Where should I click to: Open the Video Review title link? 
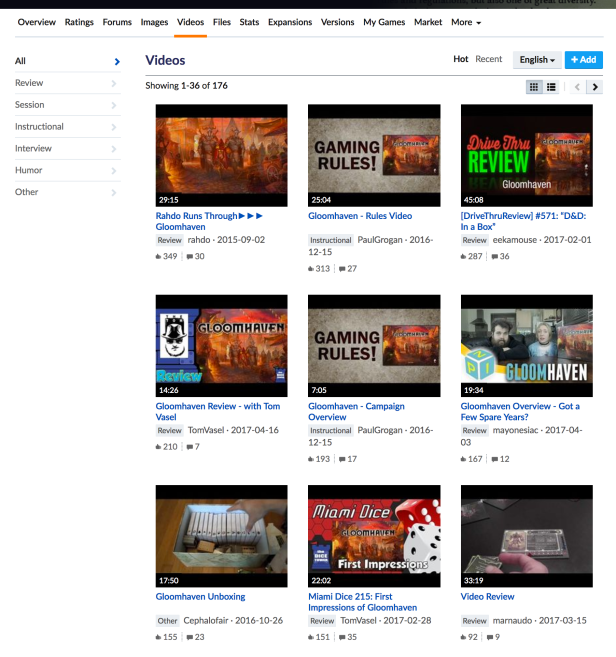(487, 597)
